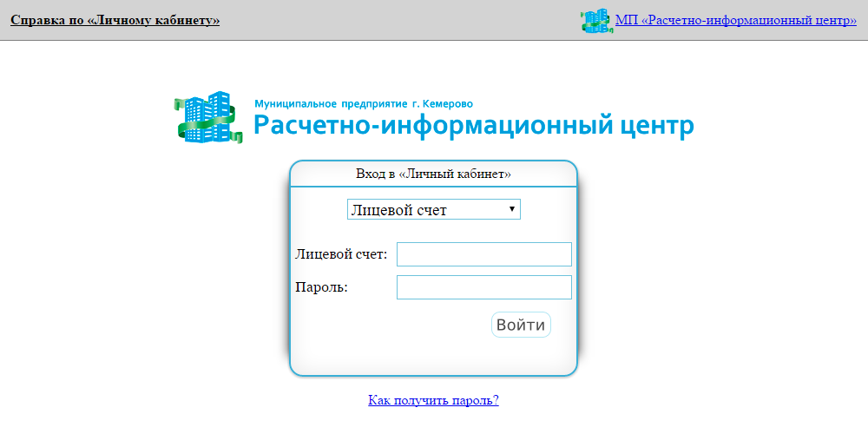Screen dimensions: 868x434
Task: Click the «Пароль:» label
Action: point(322,287)
